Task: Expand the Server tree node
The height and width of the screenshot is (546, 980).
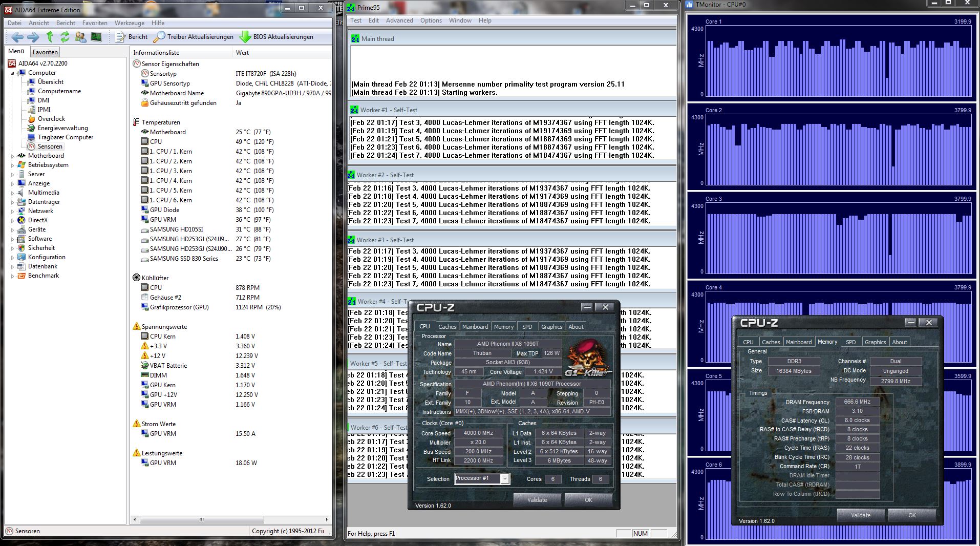Action: tap(13, 174)
